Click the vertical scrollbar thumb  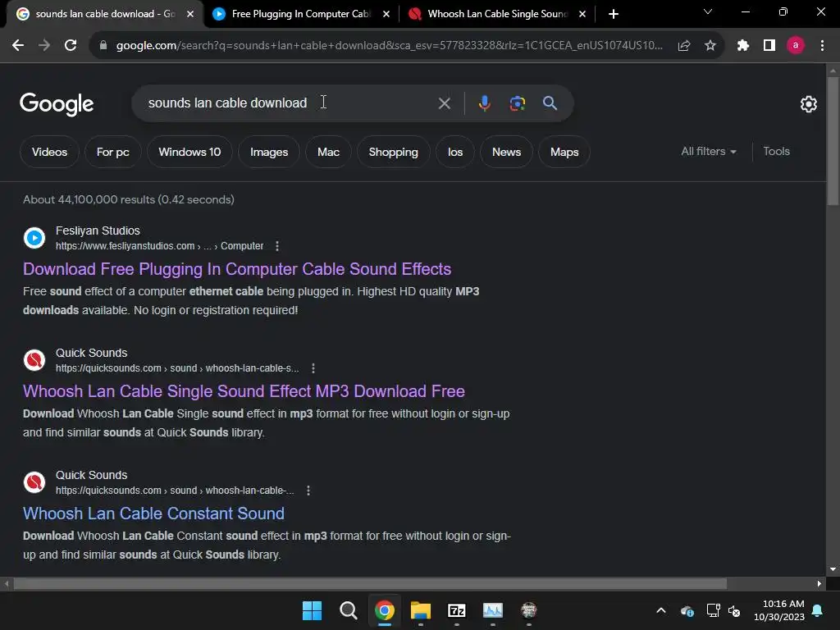[x=833, y=140]
